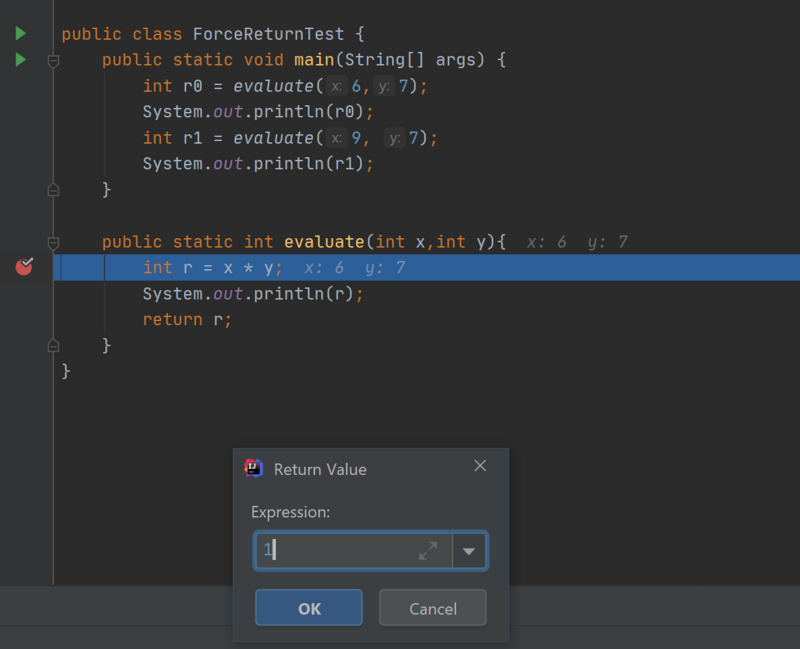
Task: Click the 'return r;' statement
Action: [187, 320]
